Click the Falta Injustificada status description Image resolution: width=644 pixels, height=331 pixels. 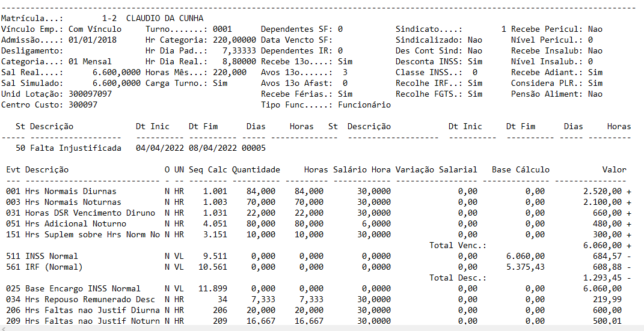coord(76,148)
